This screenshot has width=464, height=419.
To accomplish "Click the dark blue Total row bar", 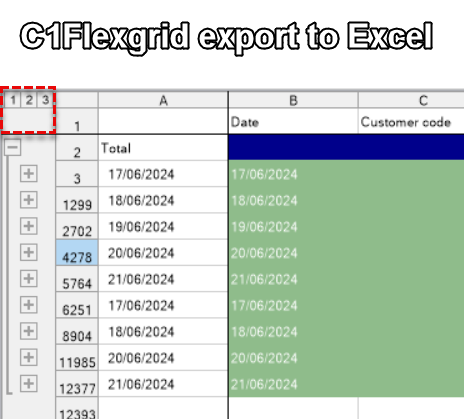I will 346,147.
